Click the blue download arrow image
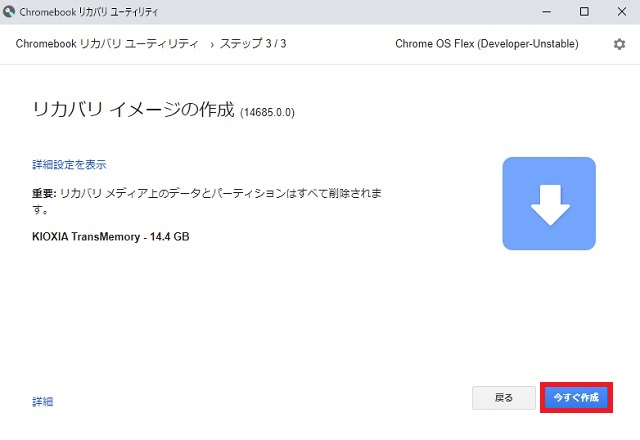 coord(549,203)
